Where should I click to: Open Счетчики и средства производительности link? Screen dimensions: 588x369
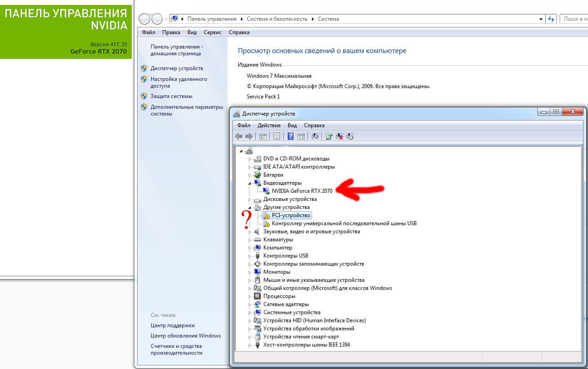176,350
